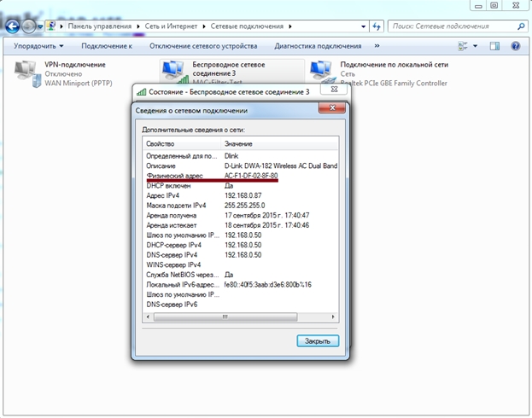Open the Упорядочить dropdown menu

[x=38, y=46]
